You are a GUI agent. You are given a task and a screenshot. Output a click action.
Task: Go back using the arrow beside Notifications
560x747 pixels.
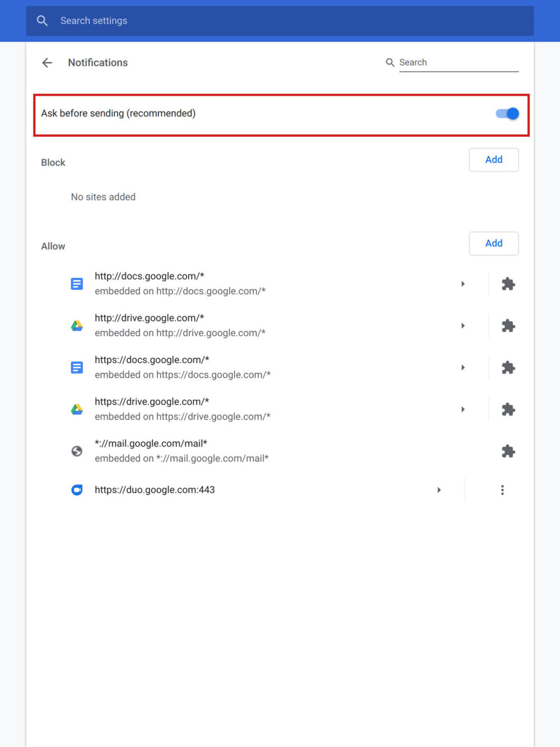47,62
